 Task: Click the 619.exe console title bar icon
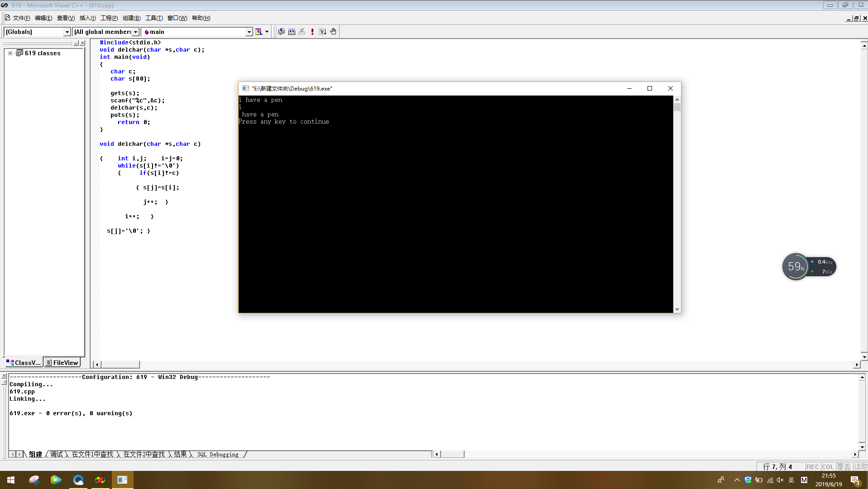[245, 88]
